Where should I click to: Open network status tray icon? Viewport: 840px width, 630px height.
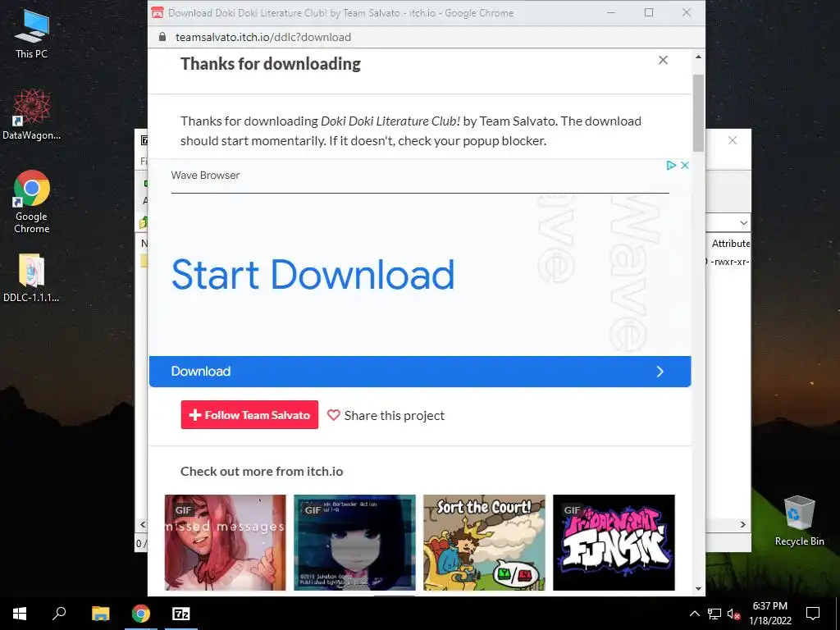pyautogui.click(x=714, y=614)
